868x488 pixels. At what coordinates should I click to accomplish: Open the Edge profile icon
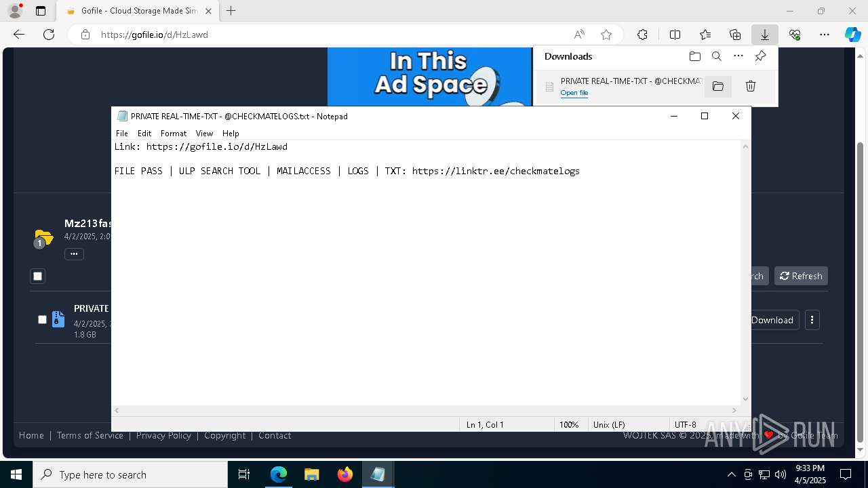coord(15,11)
